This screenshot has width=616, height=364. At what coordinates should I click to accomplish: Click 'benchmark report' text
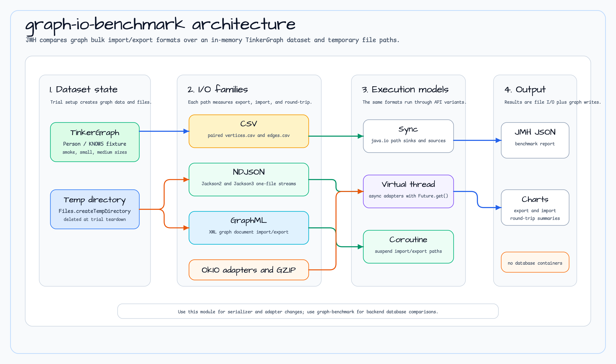coord(535,144)
